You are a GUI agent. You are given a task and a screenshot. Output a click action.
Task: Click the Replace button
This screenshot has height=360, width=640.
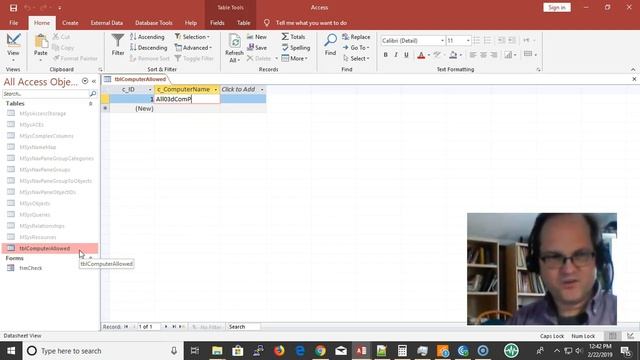(x=356, y=37)
